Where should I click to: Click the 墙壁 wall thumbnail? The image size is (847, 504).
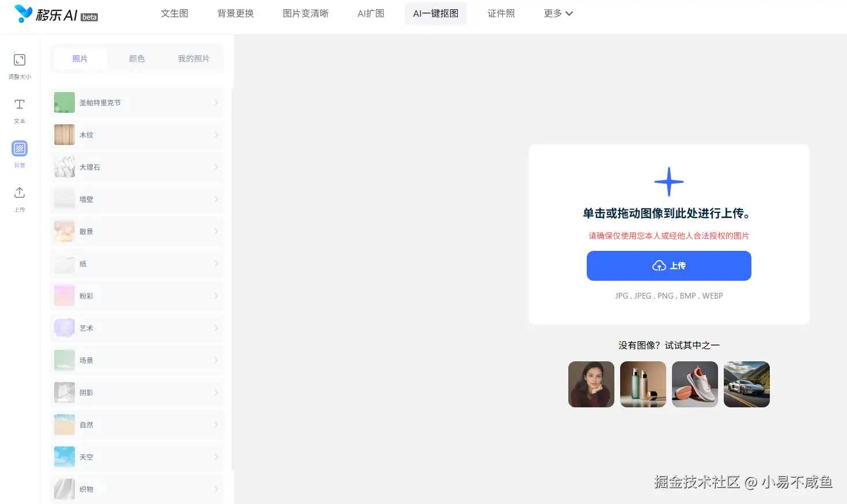coord(64,199)
